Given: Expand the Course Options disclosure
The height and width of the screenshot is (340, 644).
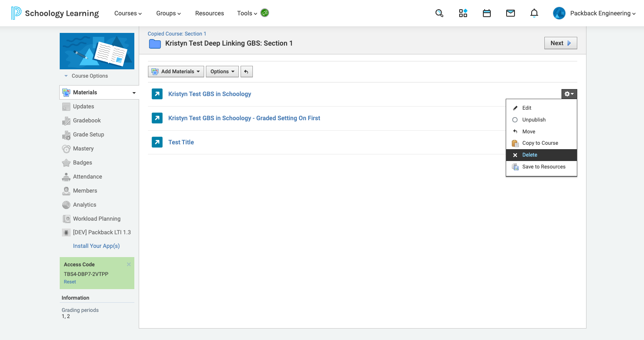Looking at the screenshot, I should pos(86,76).
